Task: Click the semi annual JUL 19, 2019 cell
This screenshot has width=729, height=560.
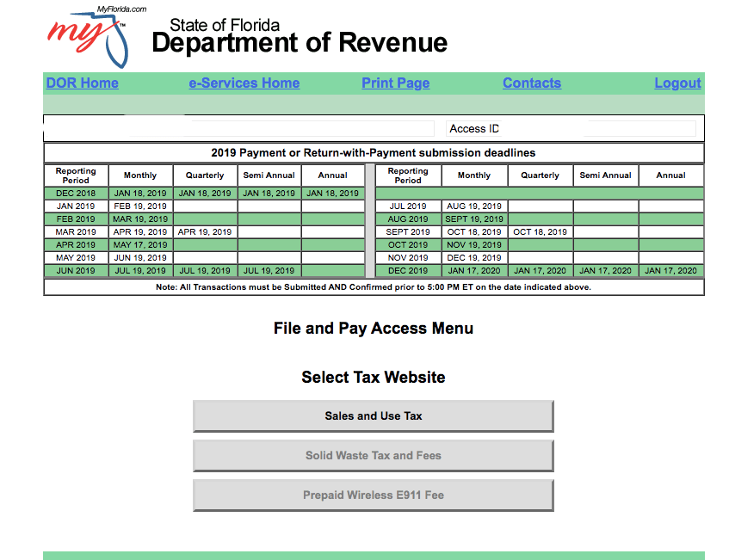Action: click(x=269, y=270)
